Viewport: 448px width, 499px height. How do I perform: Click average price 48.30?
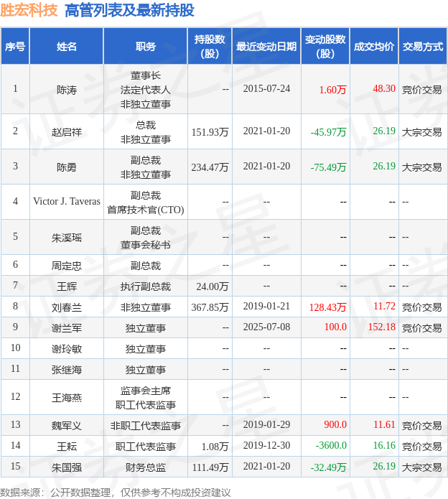pyautogui.click(x=384, y=88)
